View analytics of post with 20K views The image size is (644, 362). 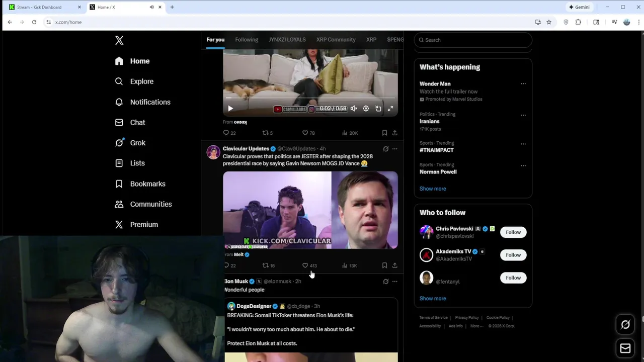pyautogui.click(x=350, y=133)
